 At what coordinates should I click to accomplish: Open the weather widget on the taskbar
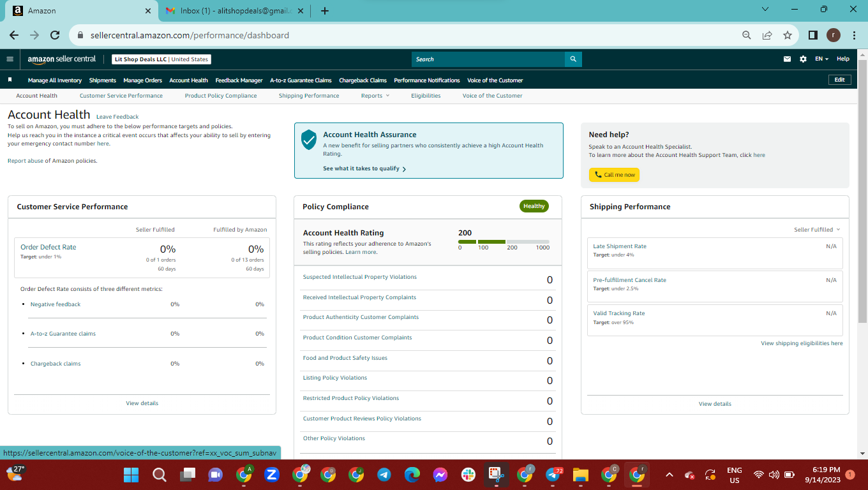(x=15, y=473)
